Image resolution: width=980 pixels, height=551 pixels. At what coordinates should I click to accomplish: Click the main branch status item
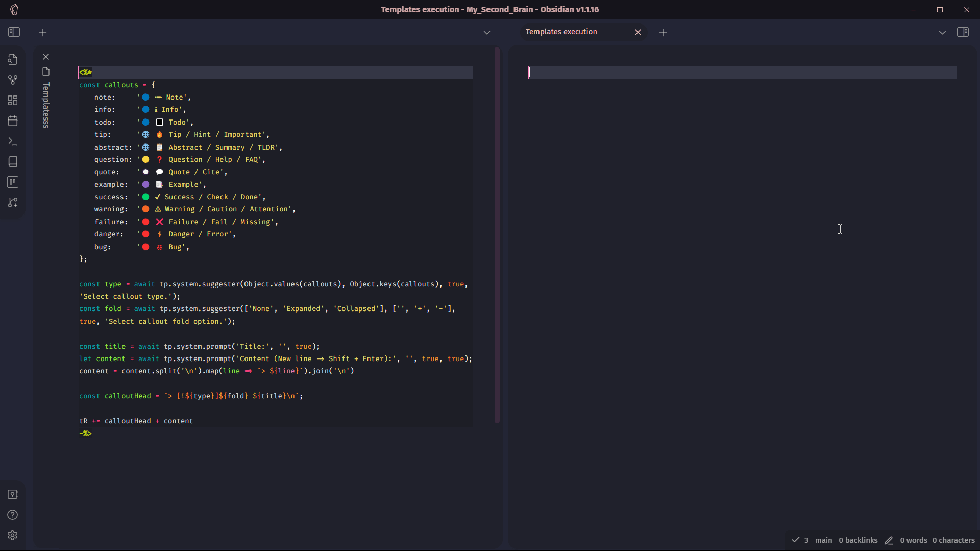[x=823, y=540]
